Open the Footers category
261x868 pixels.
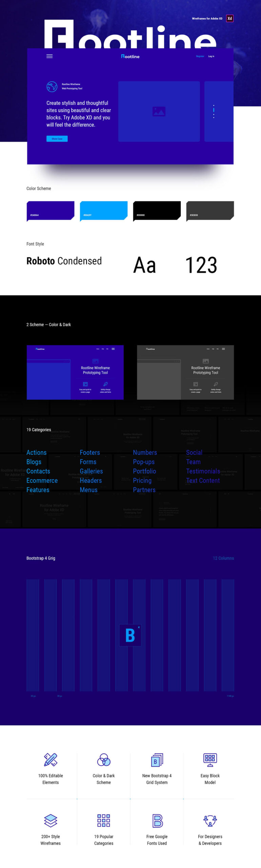tap(90, 452)
